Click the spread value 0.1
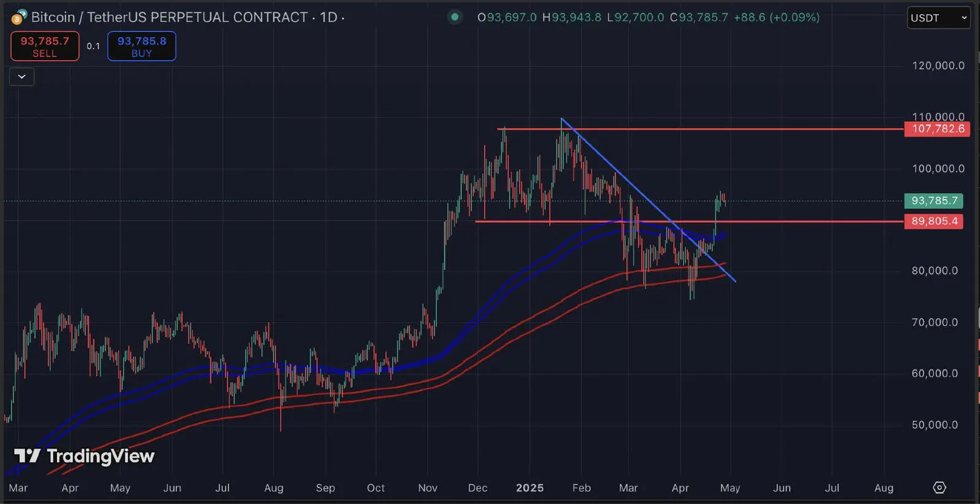 [x=93, y=46]
